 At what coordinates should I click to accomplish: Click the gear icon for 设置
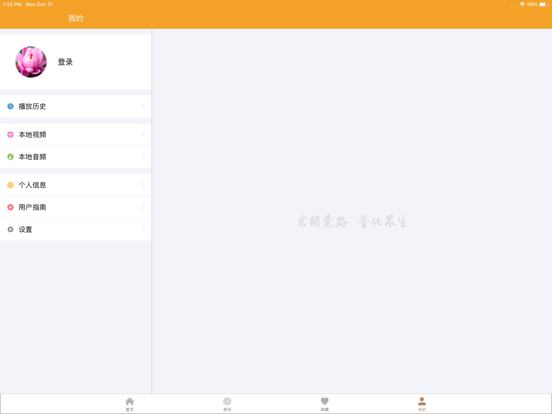pos(11,229)
